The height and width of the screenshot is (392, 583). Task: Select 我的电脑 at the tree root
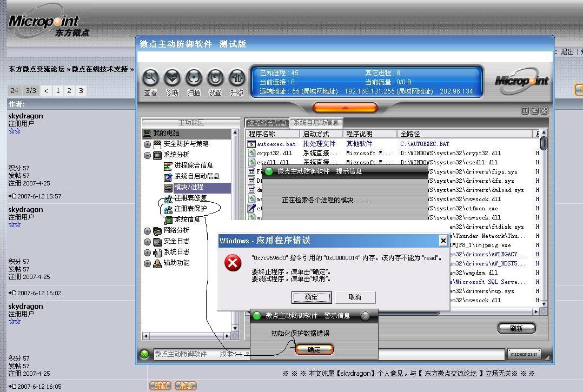pyautogui.click(x=166, y=133)
